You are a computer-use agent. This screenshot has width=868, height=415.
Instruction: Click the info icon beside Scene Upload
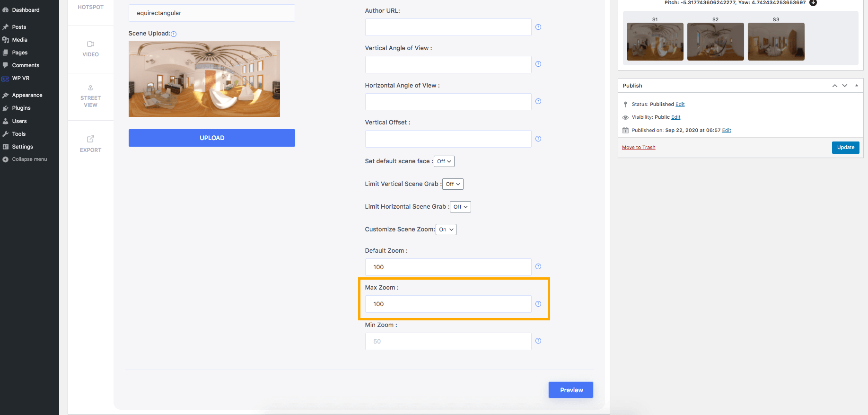174,34
